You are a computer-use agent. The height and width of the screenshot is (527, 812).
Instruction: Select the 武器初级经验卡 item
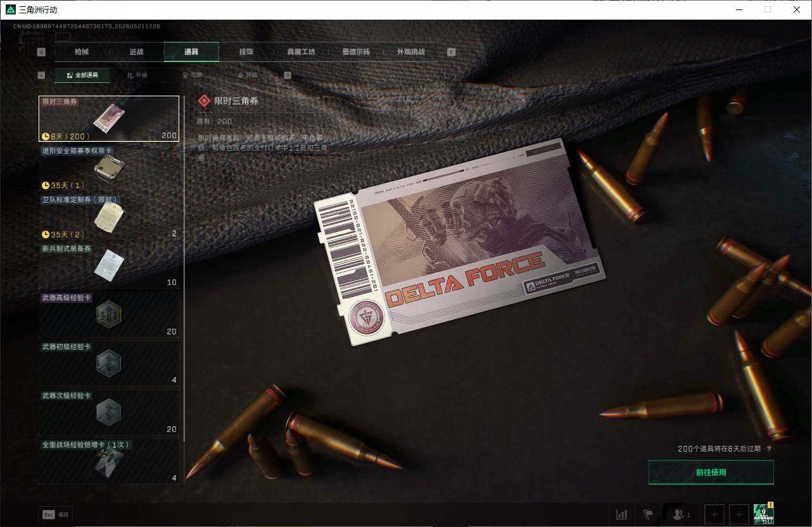(109, 364)
